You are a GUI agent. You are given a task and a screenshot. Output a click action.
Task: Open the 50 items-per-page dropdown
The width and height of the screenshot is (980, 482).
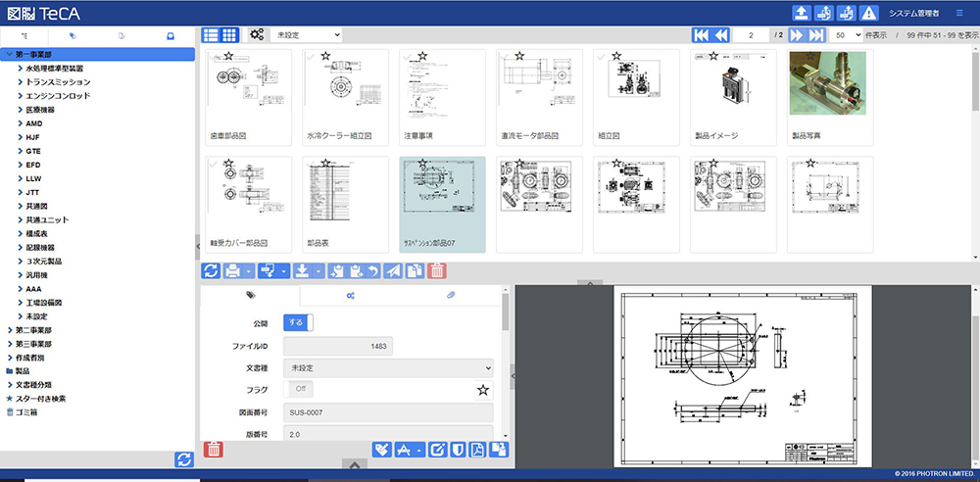pos(846,34)
